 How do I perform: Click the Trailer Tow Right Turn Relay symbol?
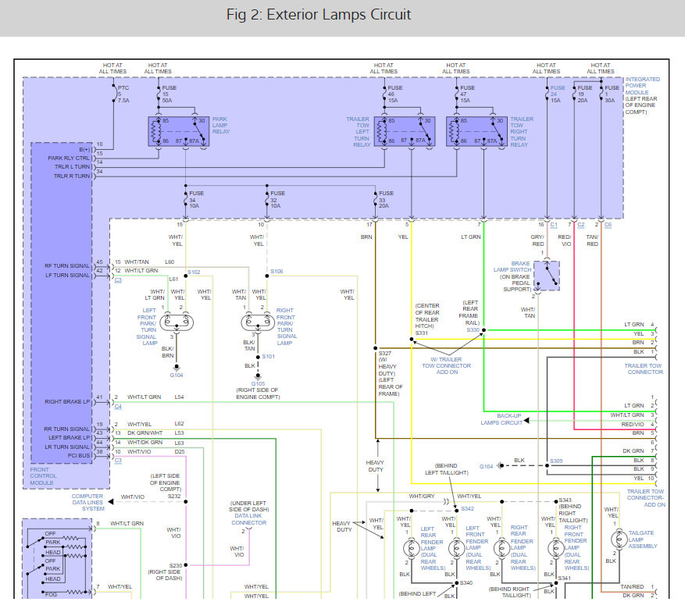(x=473, y=132)
